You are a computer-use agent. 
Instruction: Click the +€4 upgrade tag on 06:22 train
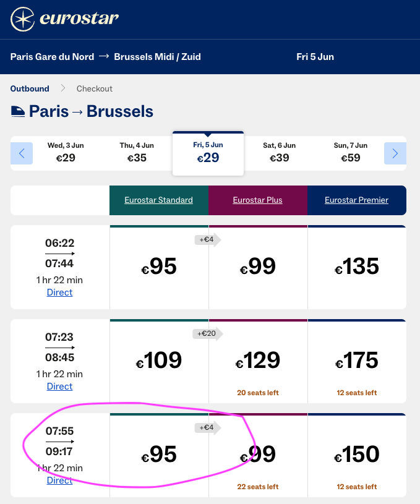[x=207, y=239]
